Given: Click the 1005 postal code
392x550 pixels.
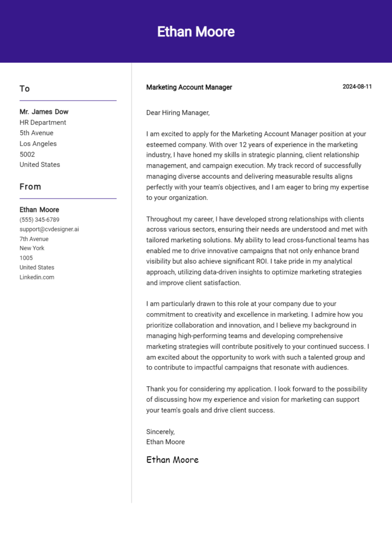Looking at the screenshot, I should [x=26, y=258].
